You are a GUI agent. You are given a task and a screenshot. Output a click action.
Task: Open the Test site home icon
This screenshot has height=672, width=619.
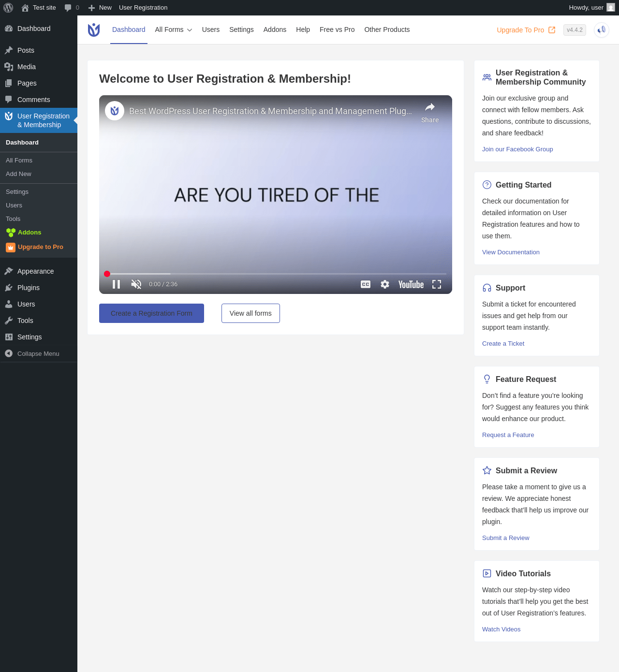click(x=25, y=8)
